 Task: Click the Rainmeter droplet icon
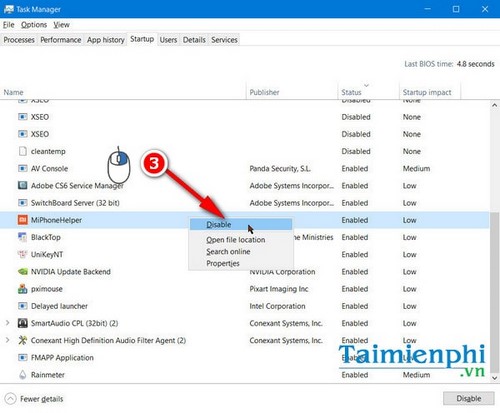(22, 375)
